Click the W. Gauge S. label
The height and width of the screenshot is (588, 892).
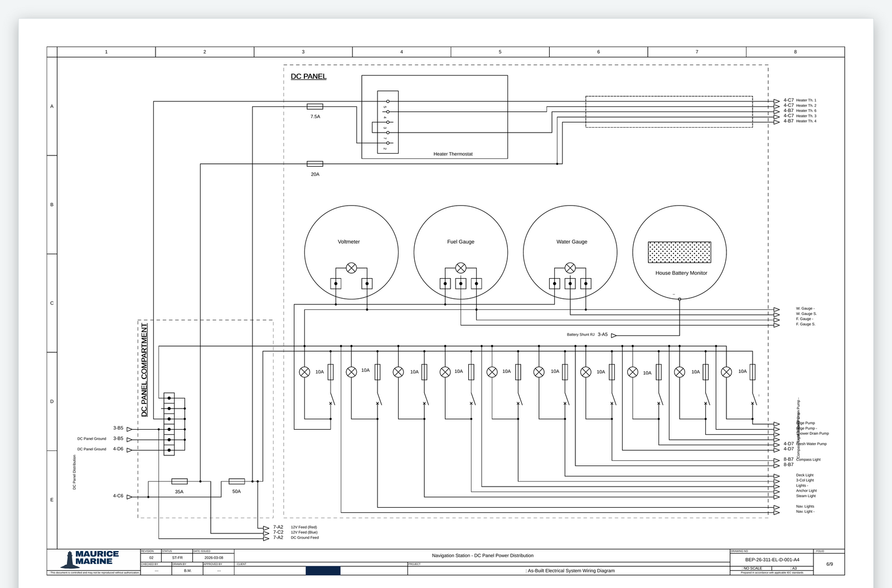point(806,314)
